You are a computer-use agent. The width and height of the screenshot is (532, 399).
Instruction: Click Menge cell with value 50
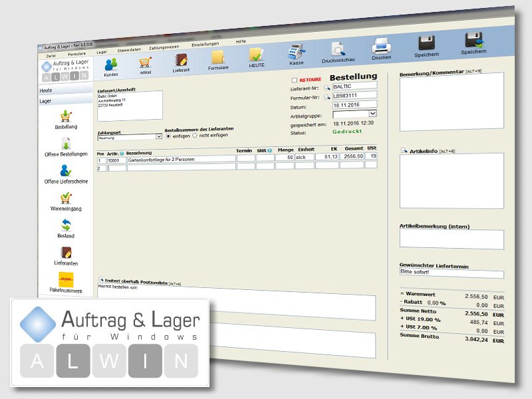click(x=285, y=158)
